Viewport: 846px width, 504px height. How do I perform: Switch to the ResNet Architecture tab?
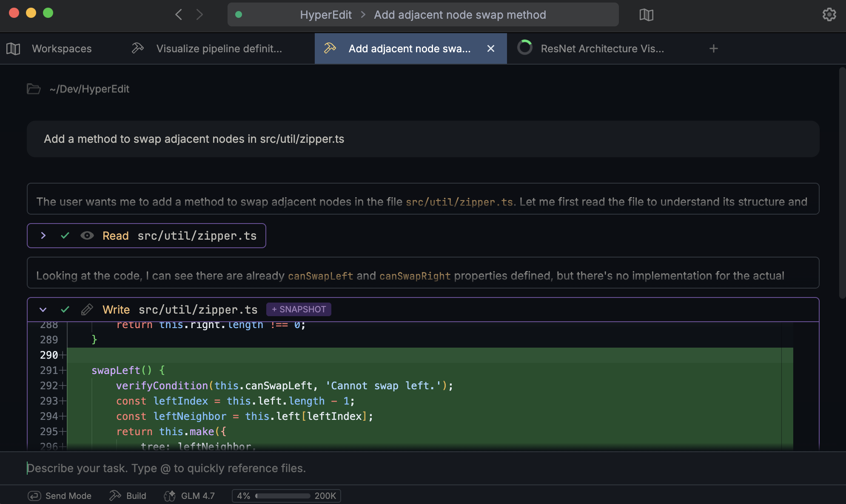pyautogui.click(x=602, y=48)
